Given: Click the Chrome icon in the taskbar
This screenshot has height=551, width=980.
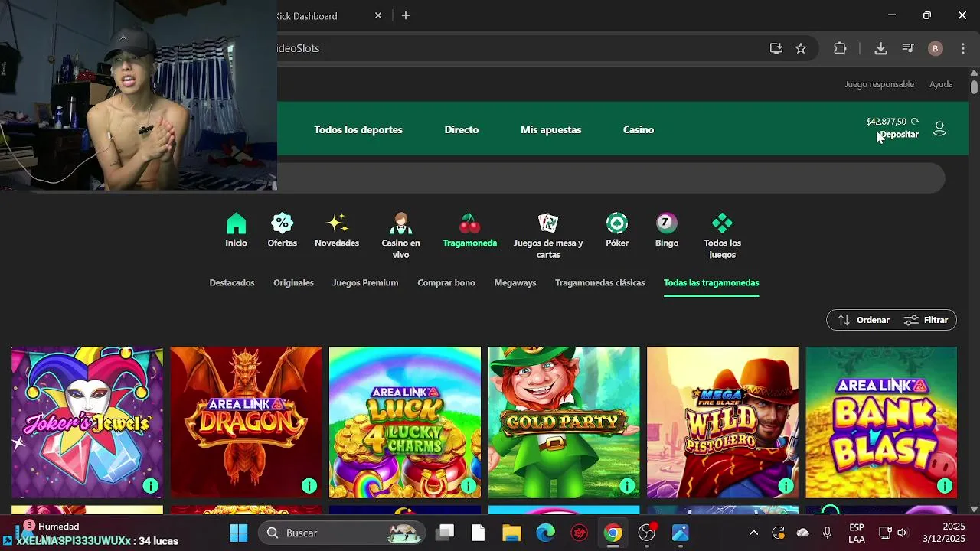Looking at the screenshot, I should point(612,533).
